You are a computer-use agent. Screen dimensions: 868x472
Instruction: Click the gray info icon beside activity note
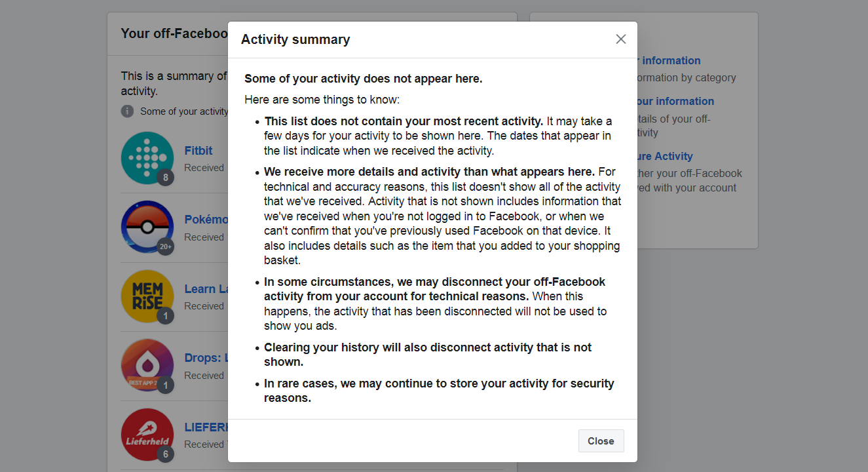pyautogui.click(x=127, y=111)
